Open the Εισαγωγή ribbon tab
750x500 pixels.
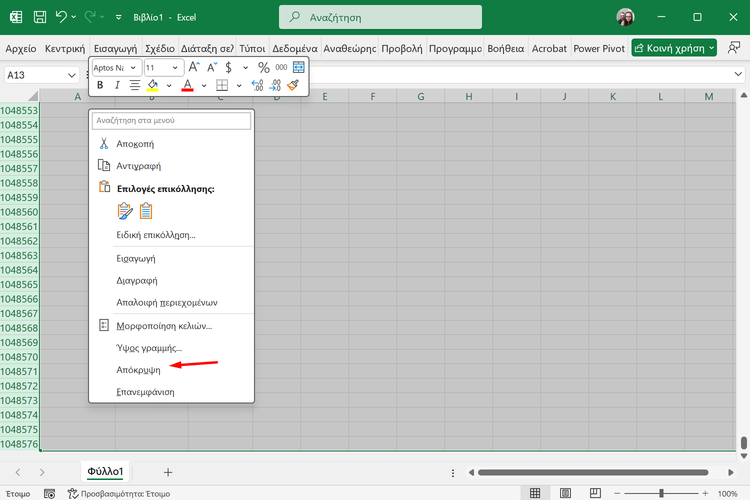(115, 48)
